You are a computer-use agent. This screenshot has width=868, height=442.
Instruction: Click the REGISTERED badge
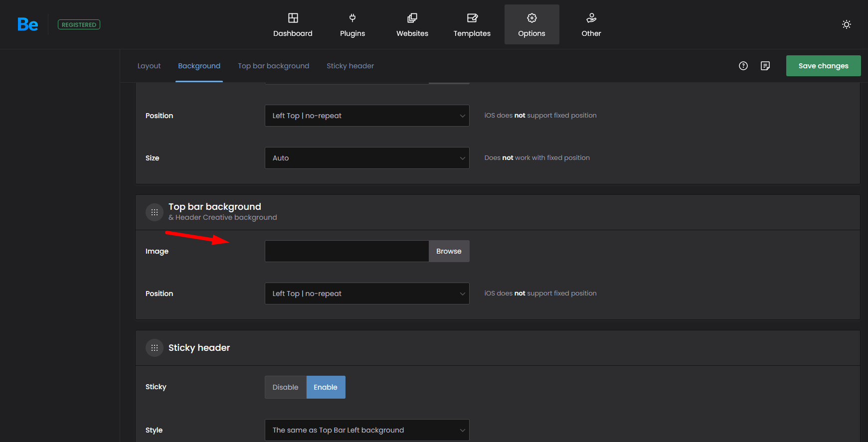tap(79, 24)
